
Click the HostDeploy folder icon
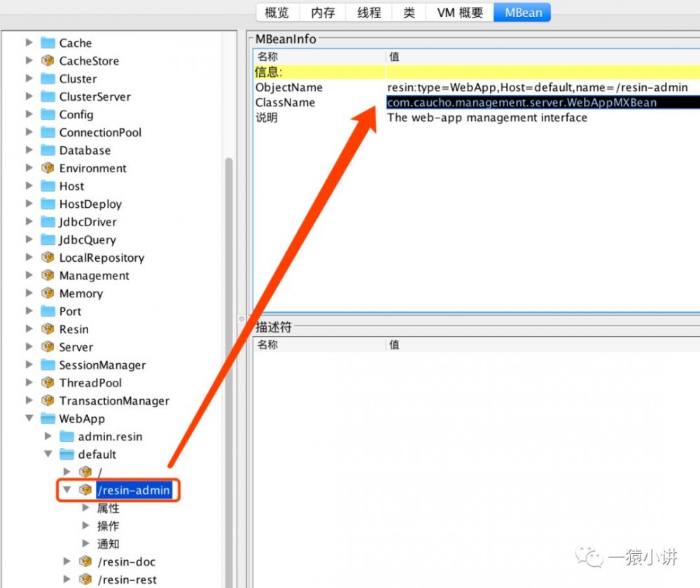pos(48,204)
